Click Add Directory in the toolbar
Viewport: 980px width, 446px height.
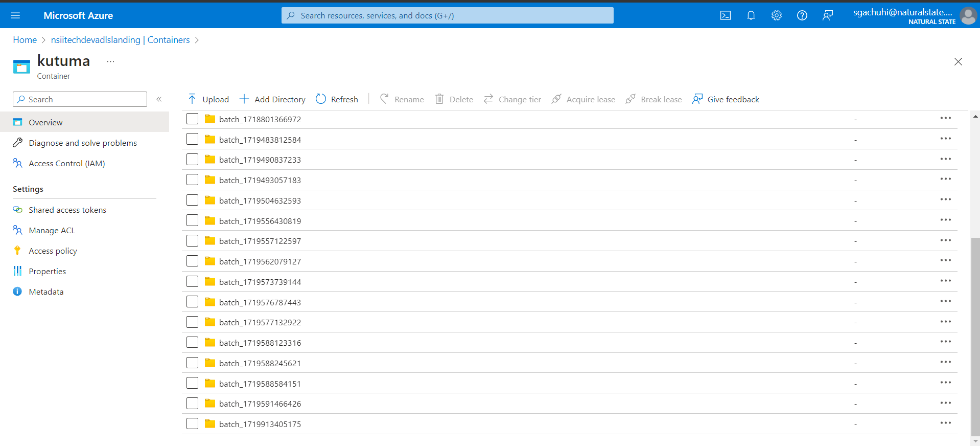click(x=273, y=99)
